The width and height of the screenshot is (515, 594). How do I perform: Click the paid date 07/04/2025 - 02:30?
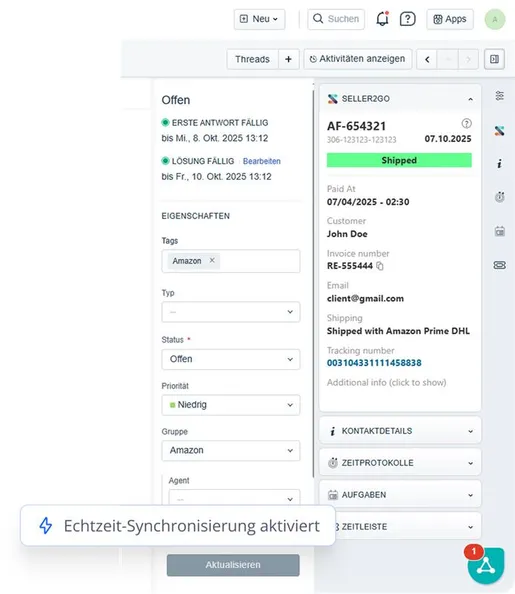click(x=368, y=202)
